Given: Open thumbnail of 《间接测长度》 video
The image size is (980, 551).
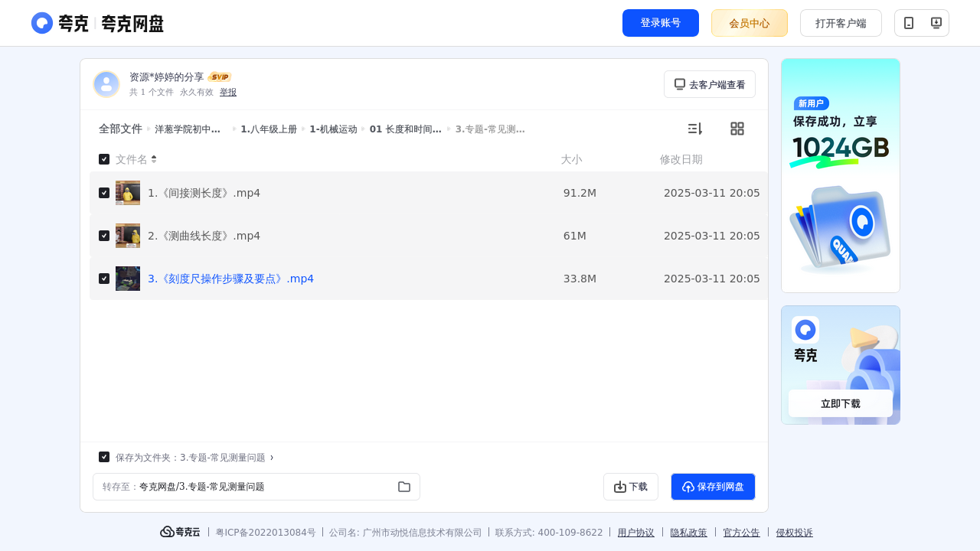Looking at the screenshot, I should 128,193.
